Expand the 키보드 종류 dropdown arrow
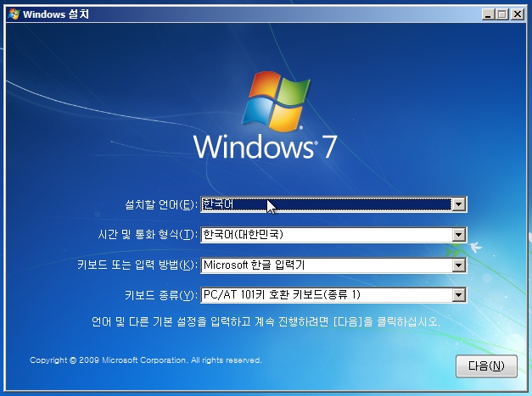532x396 pixels. (x=459, y=295)
